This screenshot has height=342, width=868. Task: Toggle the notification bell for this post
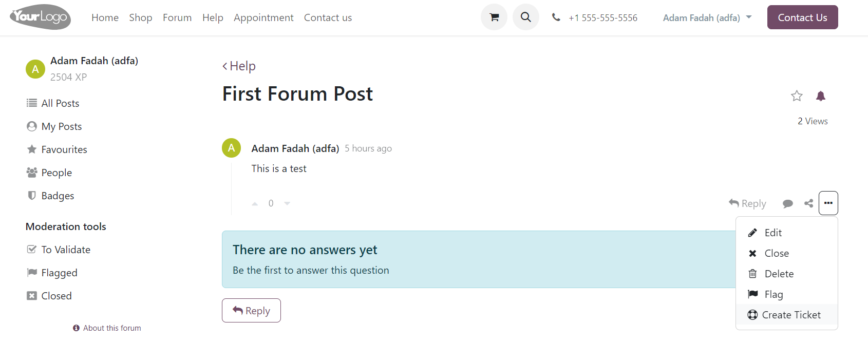click(x=821, y=96)
